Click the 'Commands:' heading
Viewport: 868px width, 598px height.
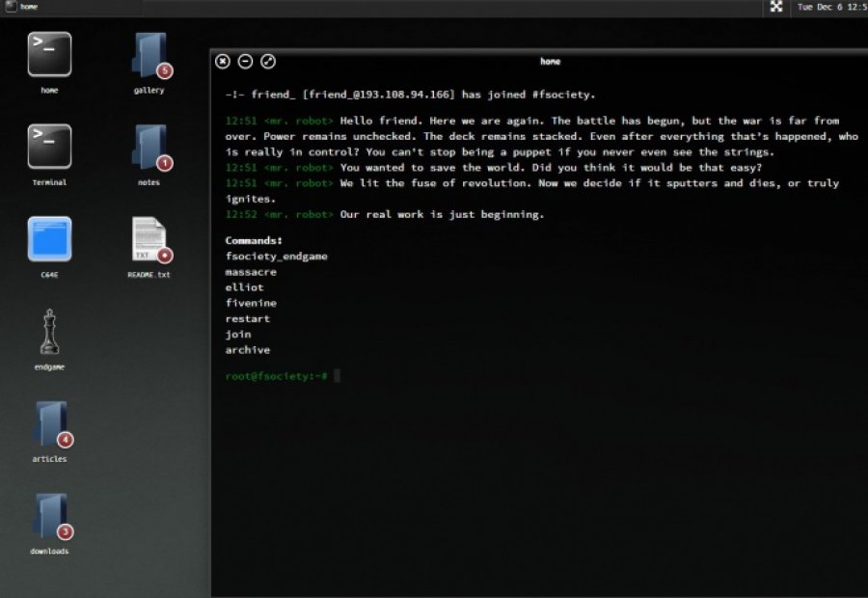click(254, 240)
